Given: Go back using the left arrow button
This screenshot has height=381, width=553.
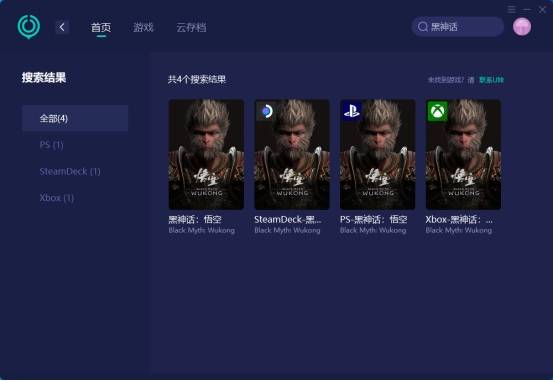Looking at the screenshot, I should pos(62,27).
